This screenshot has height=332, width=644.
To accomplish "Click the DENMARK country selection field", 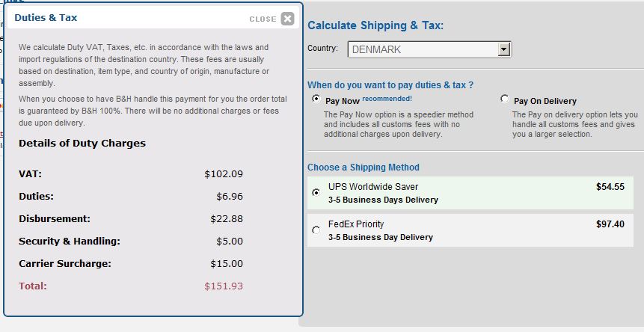I will (429, 49).
